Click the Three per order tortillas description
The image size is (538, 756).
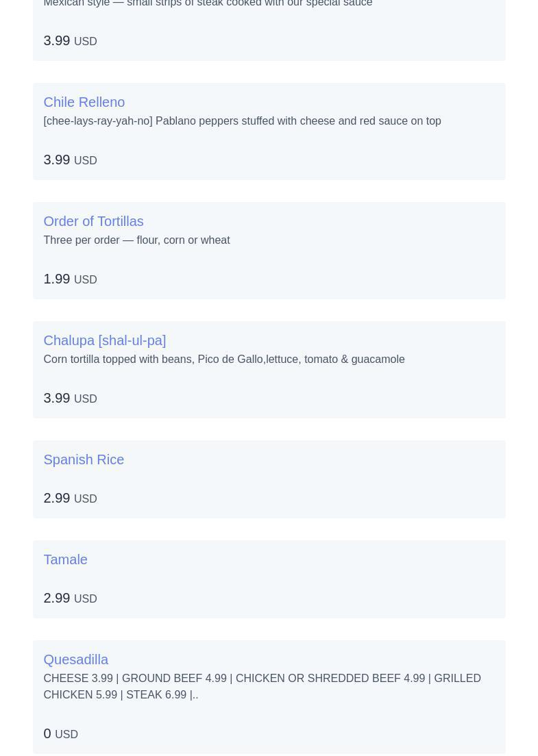[136, 240]
